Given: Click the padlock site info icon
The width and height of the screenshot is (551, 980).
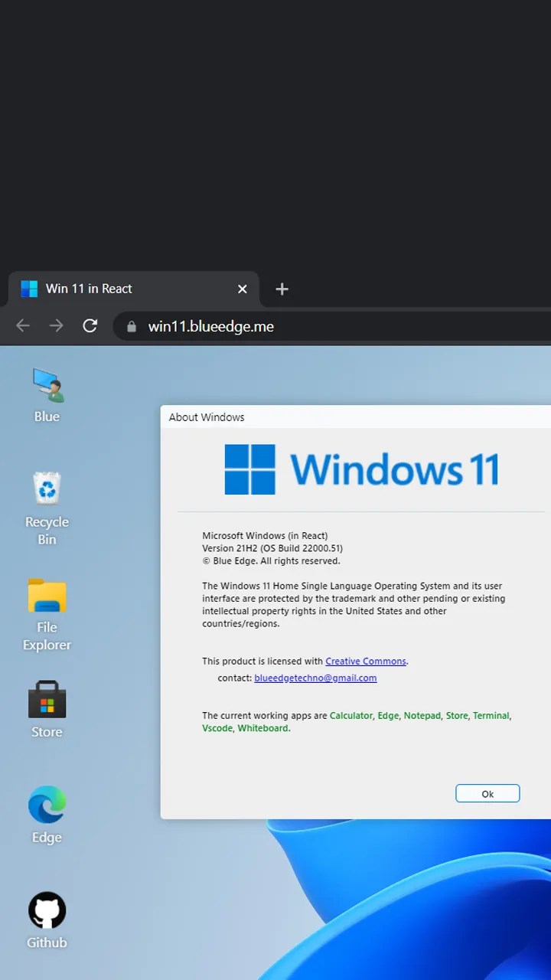Looking at the screenshot, I should (x=132, y=327).
